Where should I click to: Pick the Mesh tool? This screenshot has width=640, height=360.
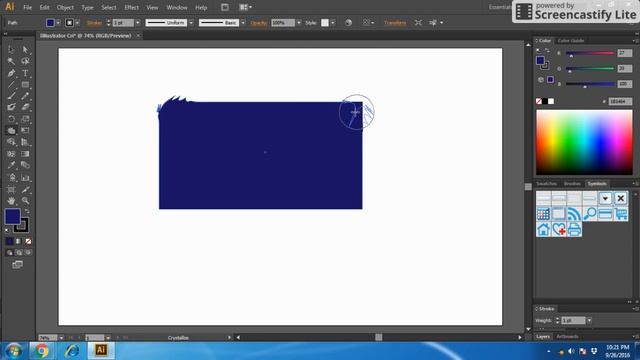[x=11, y=154]
